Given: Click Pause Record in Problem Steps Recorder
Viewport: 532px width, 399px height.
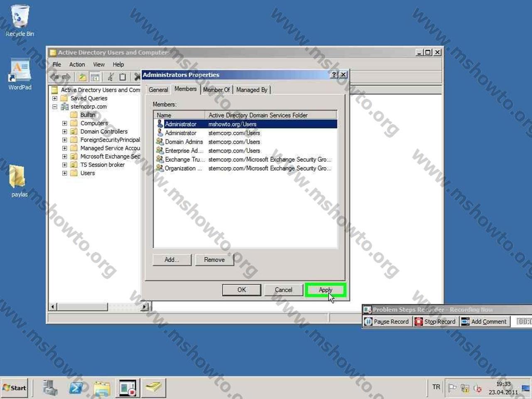Looking at the screenshot, I should click(x=387, y=322).
